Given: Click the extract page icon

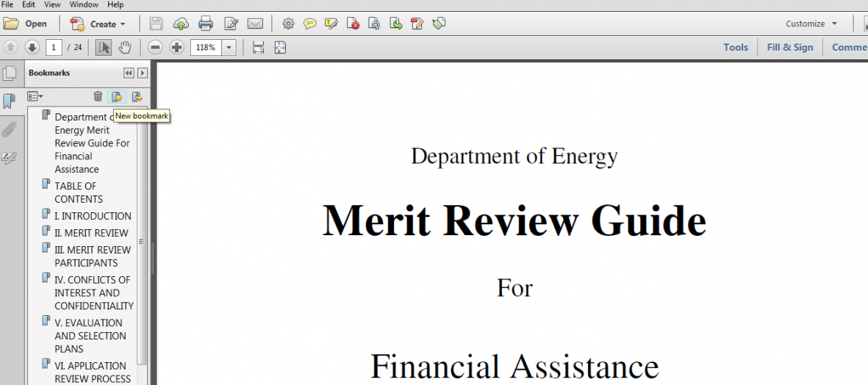Looking at the screenshot, I should pos(396,24).
